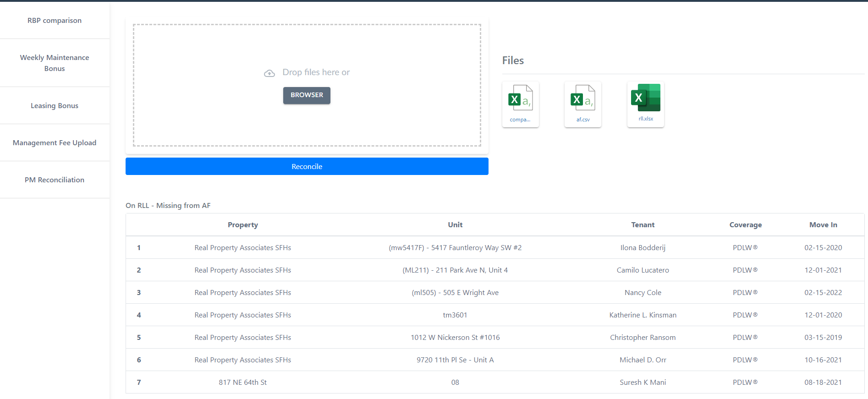Click the 817 NE 64th St property cell
The height and width of the screenshot is (399, 868).
tap(242, 383)
